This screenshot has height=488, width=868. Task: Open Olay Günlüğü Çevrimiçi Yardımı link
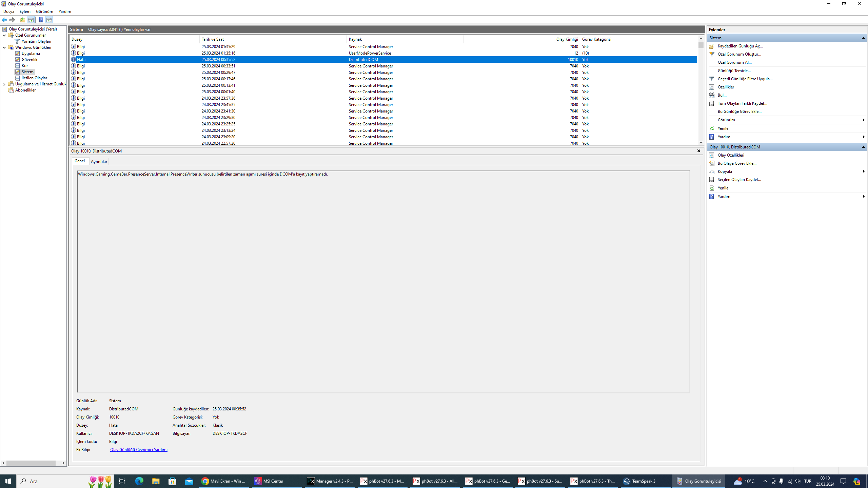click(x=139, y=450)
